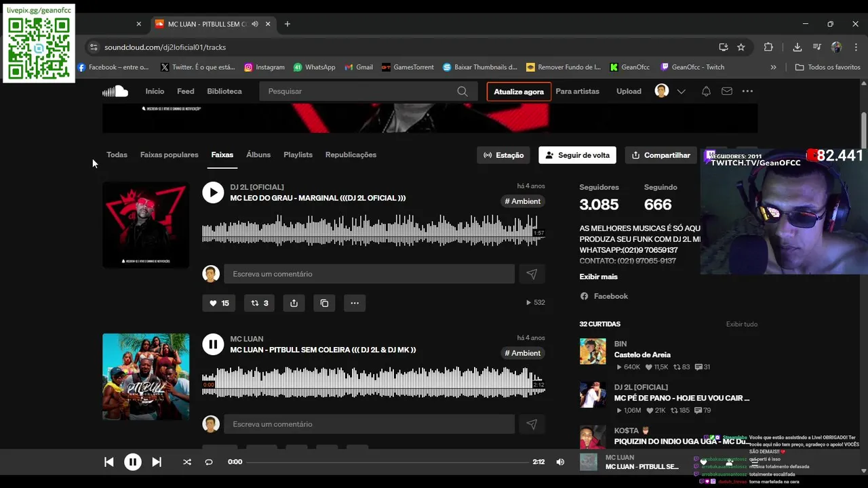Open the Upload link
868x488 pixels.
(x=629, y=91)
